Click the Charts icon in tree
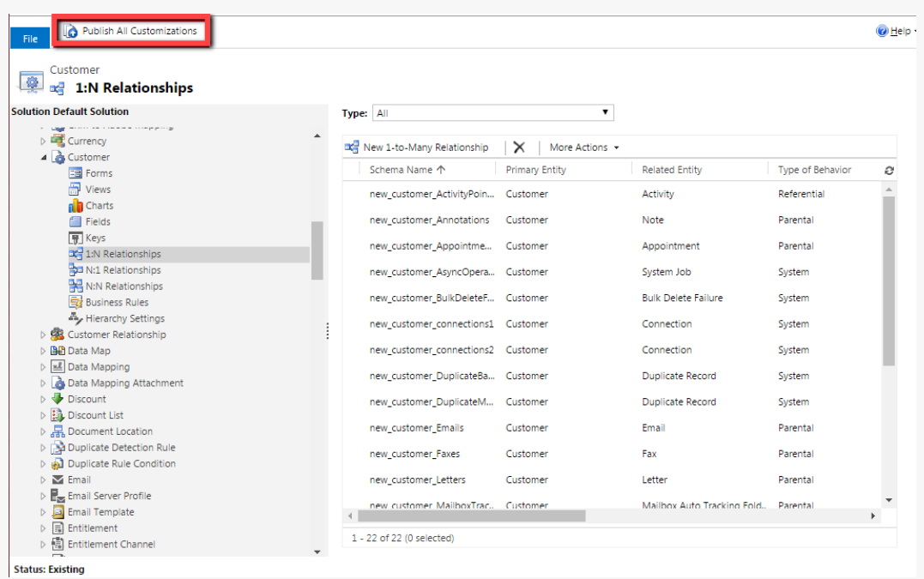This screenshot has height=579, width=924. pyautogui.click(x=75, y=206)
